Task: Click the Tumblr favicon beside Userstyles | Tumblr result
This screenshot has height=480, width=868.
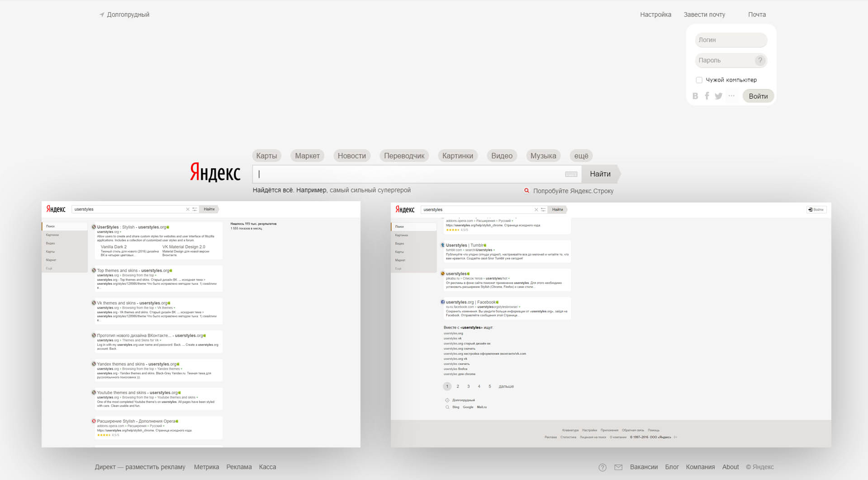Action: tap(443, 245)
